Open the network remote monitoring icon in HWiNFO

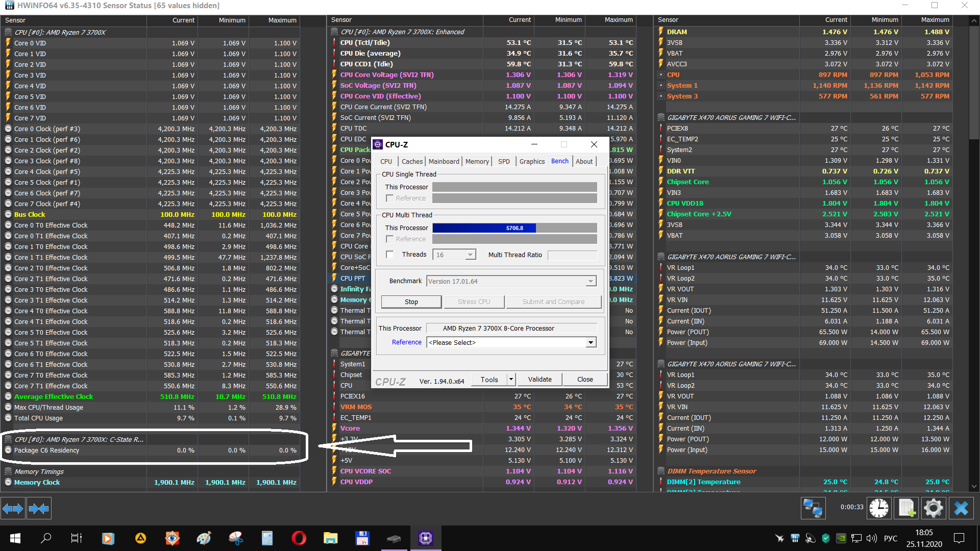click(813, 508)
